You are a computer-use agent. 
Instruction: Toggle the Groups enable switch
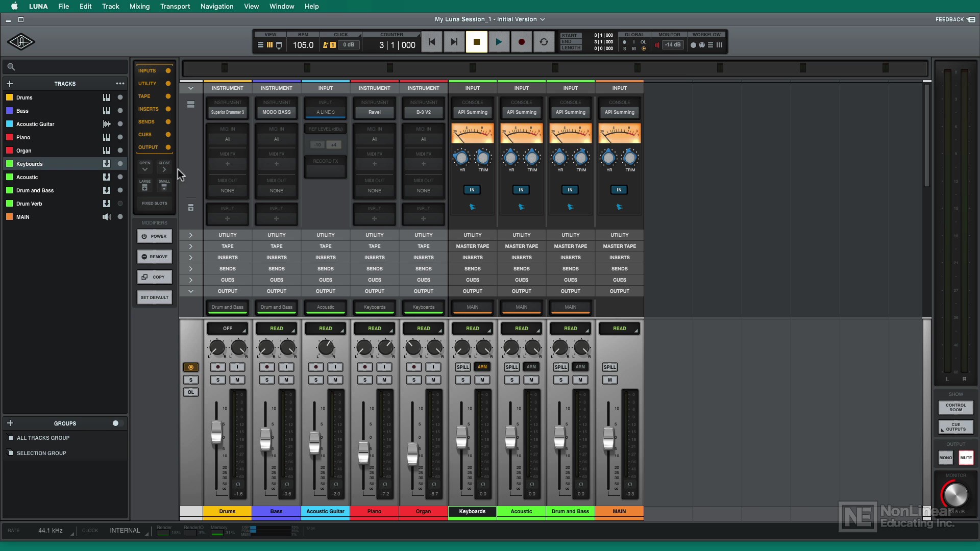click(118, 423)
